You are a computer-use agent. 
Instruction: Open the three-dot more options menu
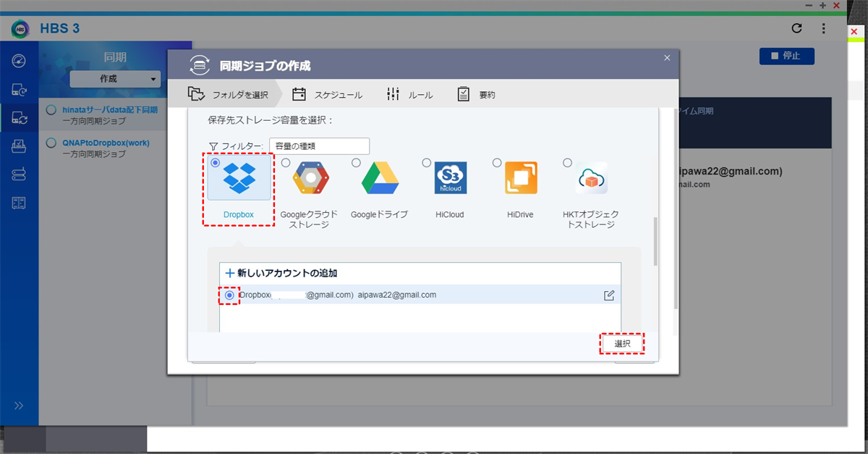point(823,29)
